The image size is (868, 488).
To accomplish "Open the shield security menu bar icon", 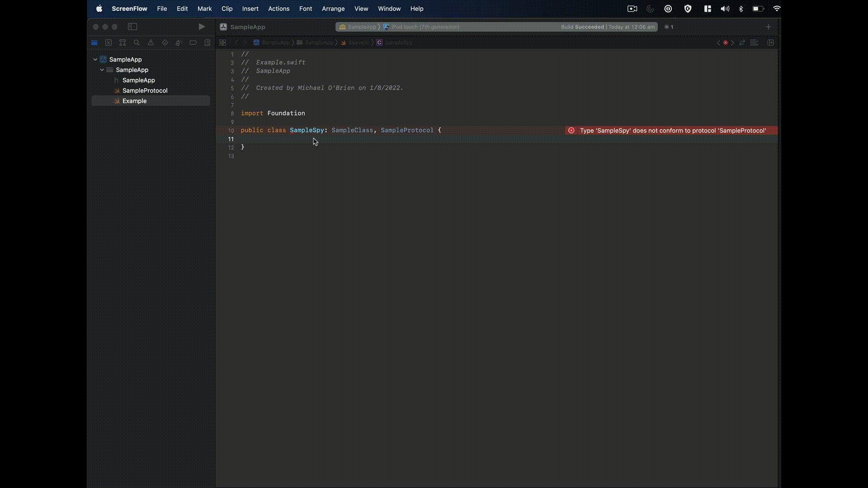I will click(x=688, y=9).
